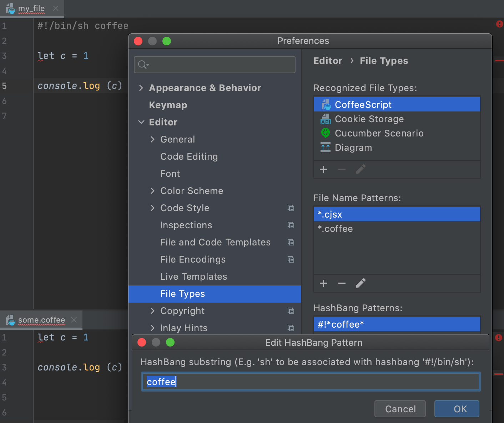Image resolution: width=504 pixels, height=423 pixels.
Task: Expand the Color Scheme subsection
Action: 152,191
